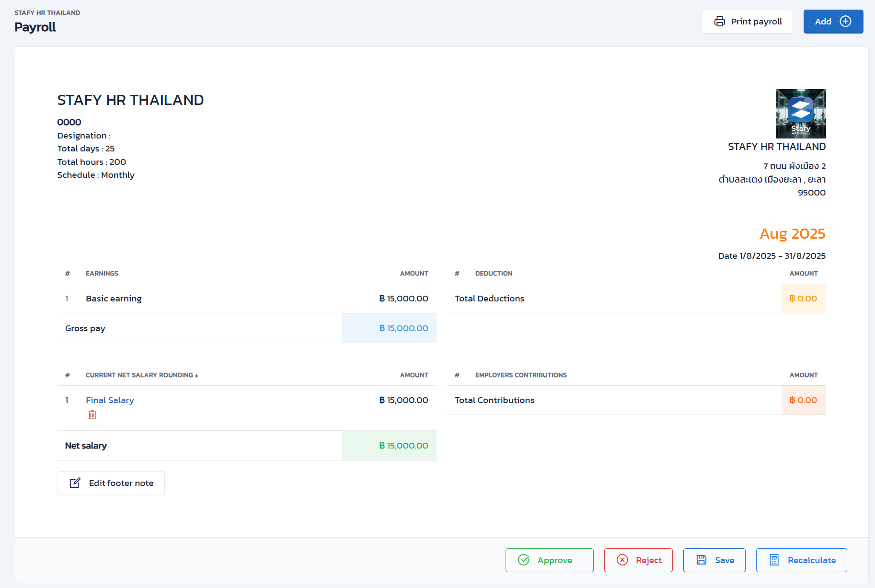Click the printer icon in Print payroll
The width and height of the screenshot is (875, 588).
click(719, 22)
